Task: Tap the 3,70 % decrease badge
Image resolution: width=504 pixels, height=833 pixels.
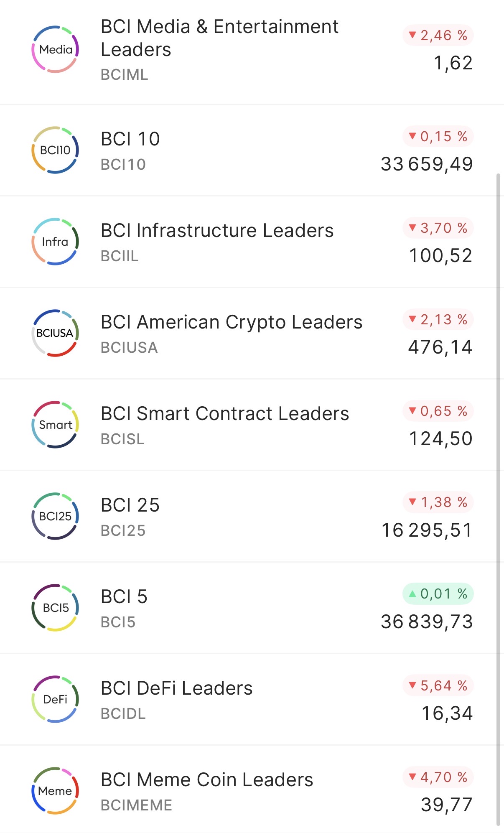Action: tap(438, 228)
